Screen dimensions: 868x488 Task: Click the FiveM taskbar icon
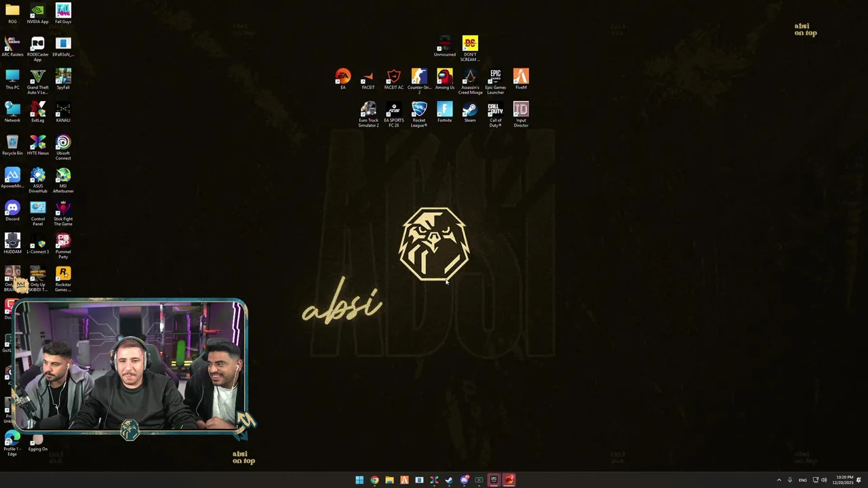coord(404,480)
